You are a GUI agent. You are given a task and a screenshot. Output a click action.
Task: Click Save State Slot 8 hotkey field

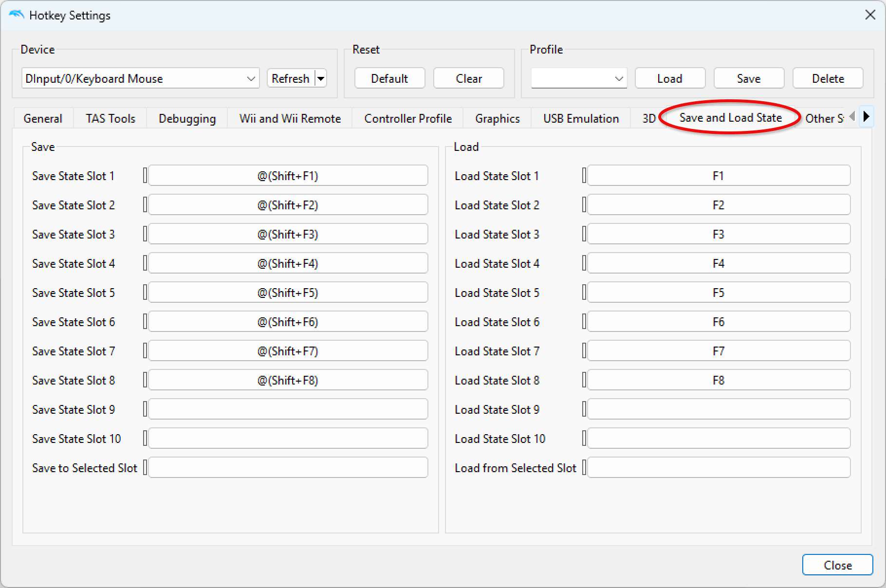288,380
